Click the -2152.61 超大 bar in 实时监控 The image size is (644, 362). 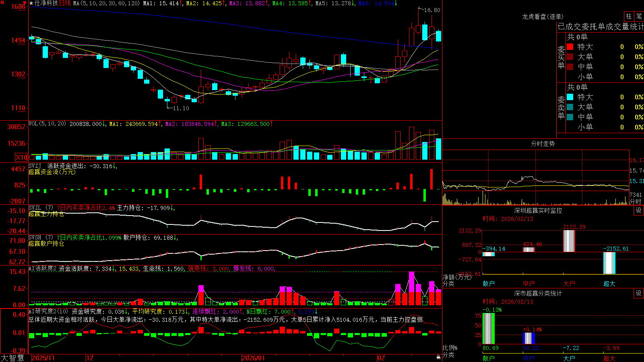[609, 263]
